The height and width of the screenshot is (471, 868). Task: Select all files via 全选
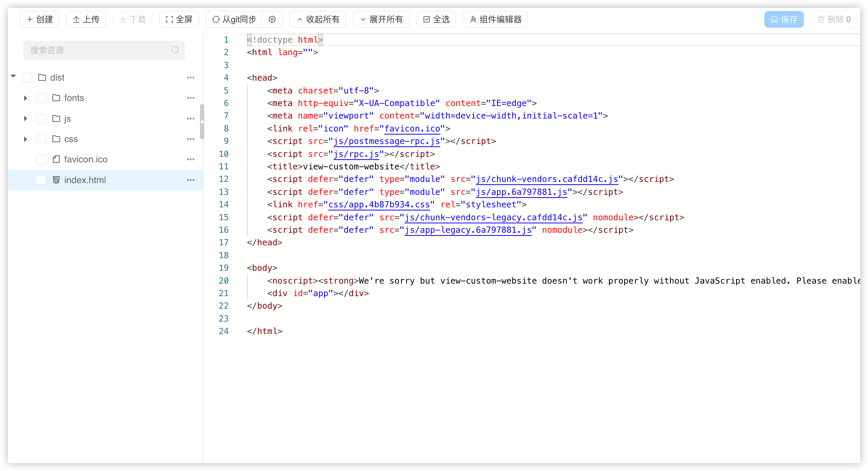coord(436,20)
